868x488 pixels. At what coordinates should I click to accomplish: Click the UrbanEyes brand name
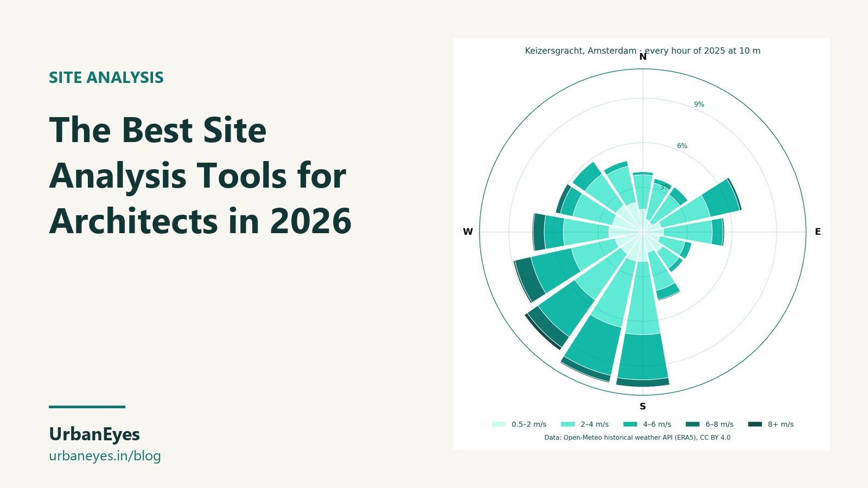coord(94,434)
